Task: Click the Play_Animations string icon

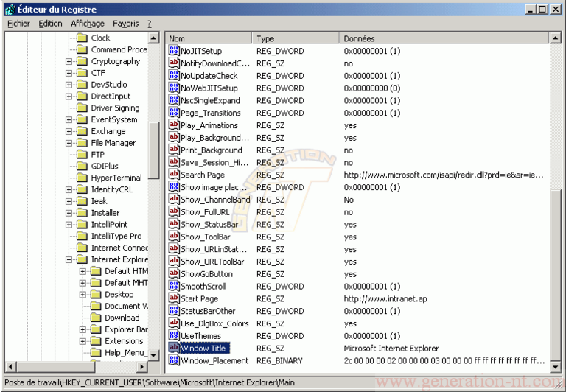Action: tap(174, 125)
